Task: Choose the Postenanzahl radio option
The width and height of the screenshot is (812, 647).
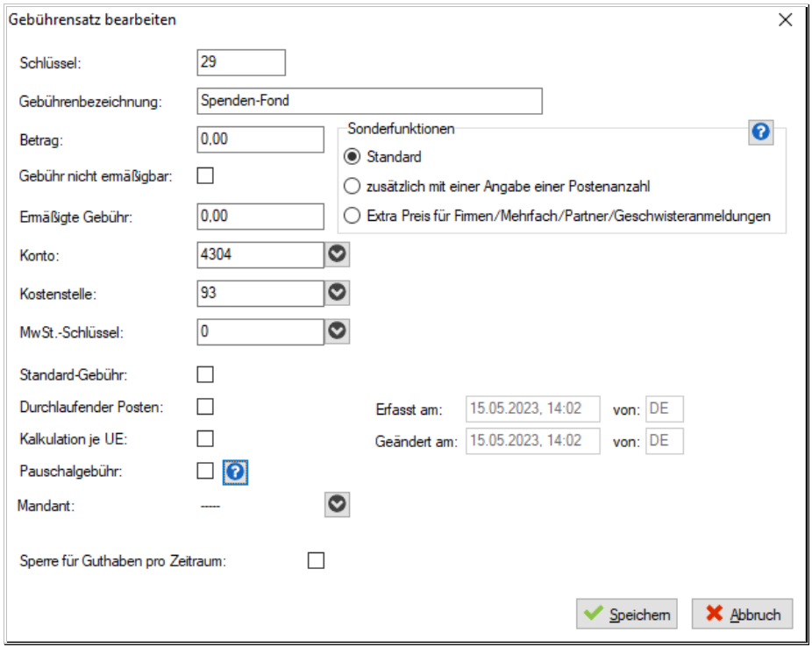Action: [x=353, y=186]
